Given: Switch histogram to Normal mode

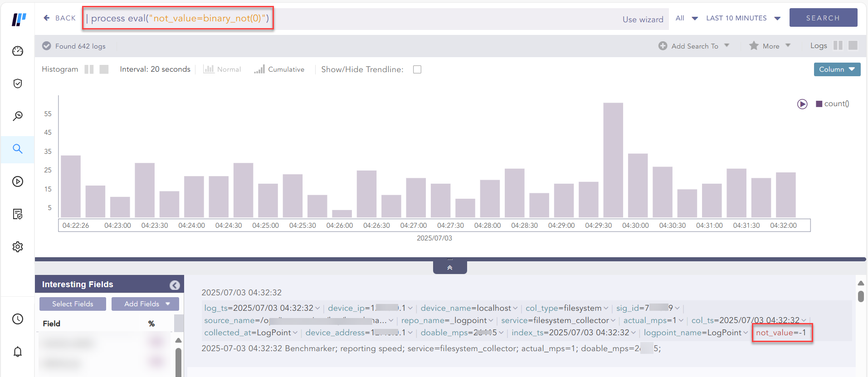Looking at the screenshot, I should tap(222, 69).
